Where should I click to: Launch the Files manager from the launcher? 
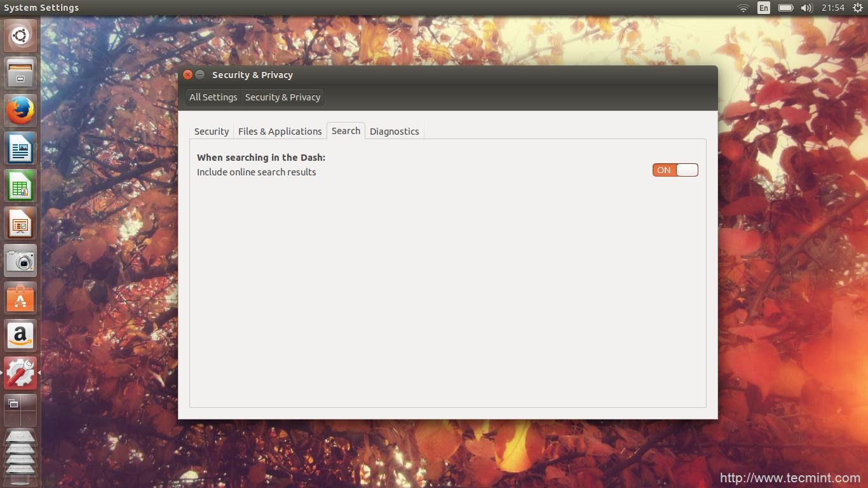click(20, 73)
